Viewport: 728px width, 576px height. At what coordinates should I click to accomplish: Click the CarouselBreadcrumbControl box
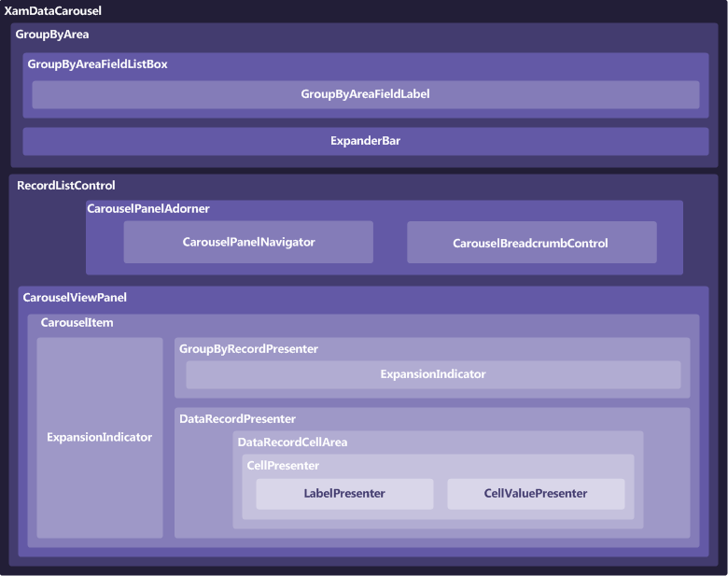[x=530, y=243]
